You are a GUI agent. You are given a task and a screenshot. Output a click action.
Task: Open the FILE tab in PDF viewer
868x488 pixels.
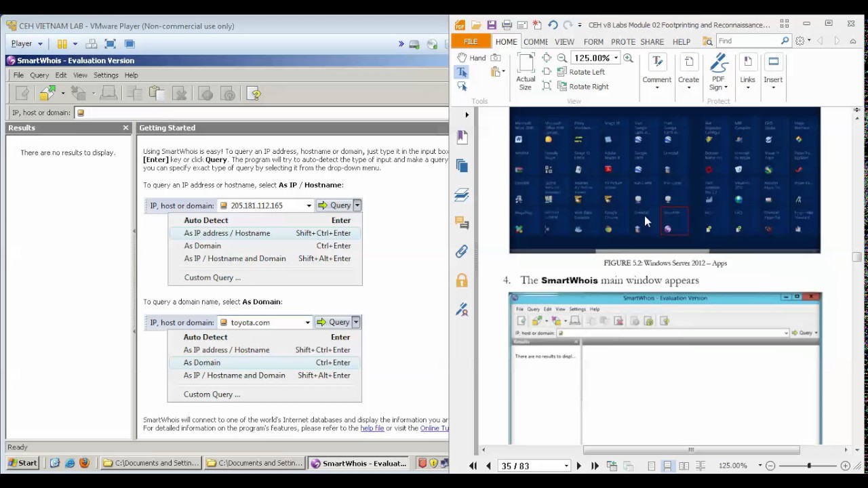click(470, 41)
